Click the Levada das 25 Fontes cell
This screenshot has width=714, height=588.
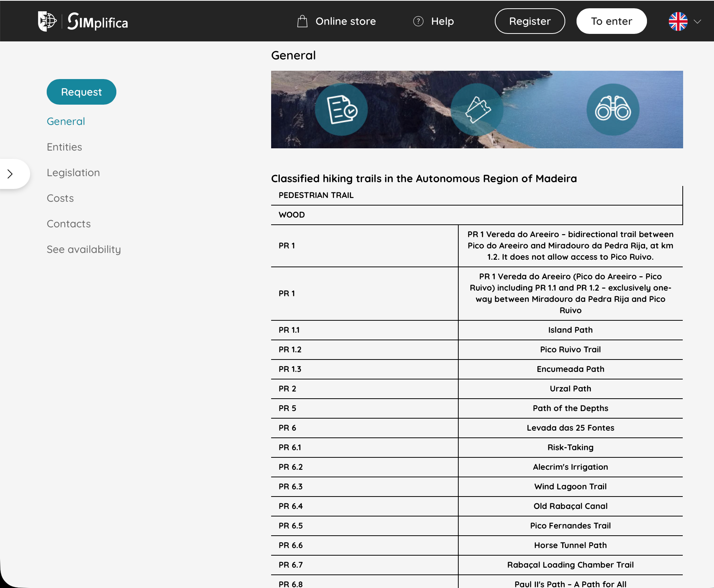pyautogui.click(x=571, y=428)
